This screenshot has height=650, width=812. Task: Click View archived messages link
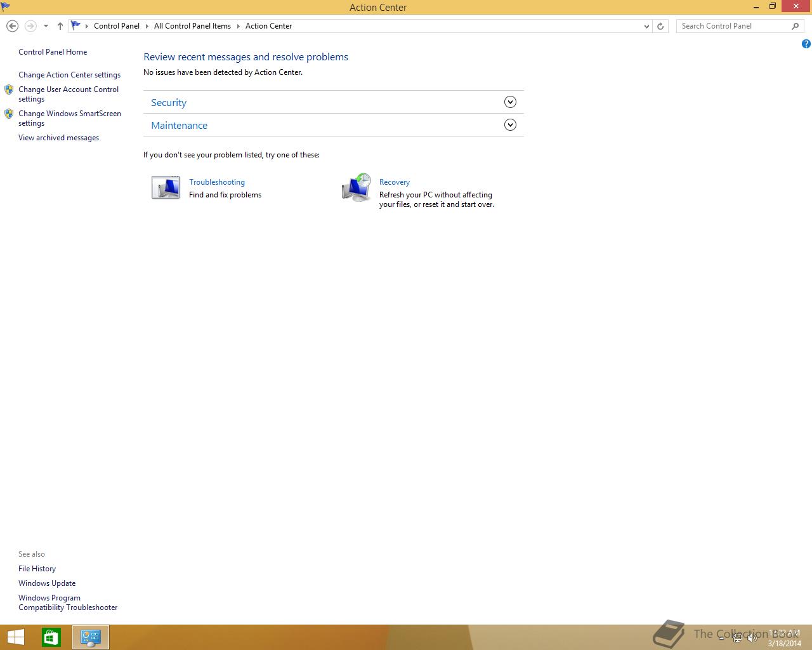(58, 138)
